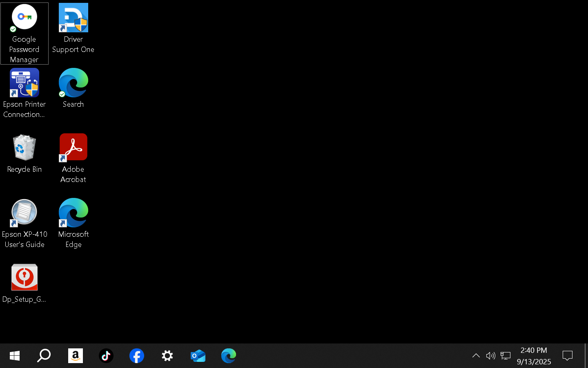Show hidden system tray icons

[476, 356]
